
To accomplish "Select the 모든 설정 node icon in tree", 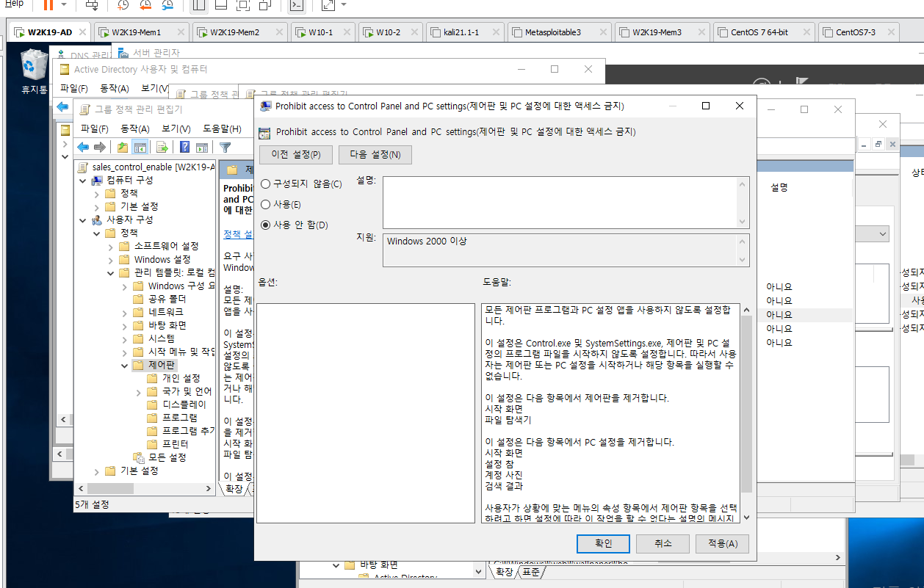I will (x=139, y=457).
